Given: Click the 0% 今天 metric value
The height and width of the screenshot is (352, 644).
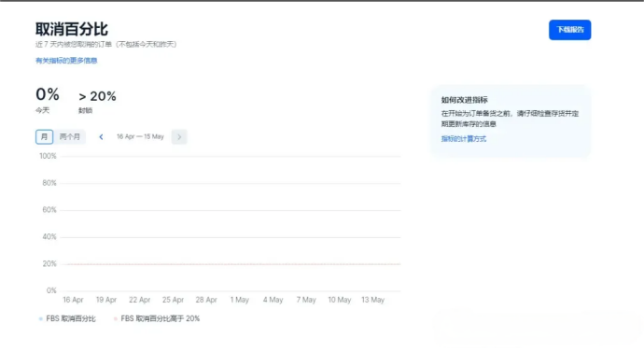Looking at the screenshot, I should [48, 95].
